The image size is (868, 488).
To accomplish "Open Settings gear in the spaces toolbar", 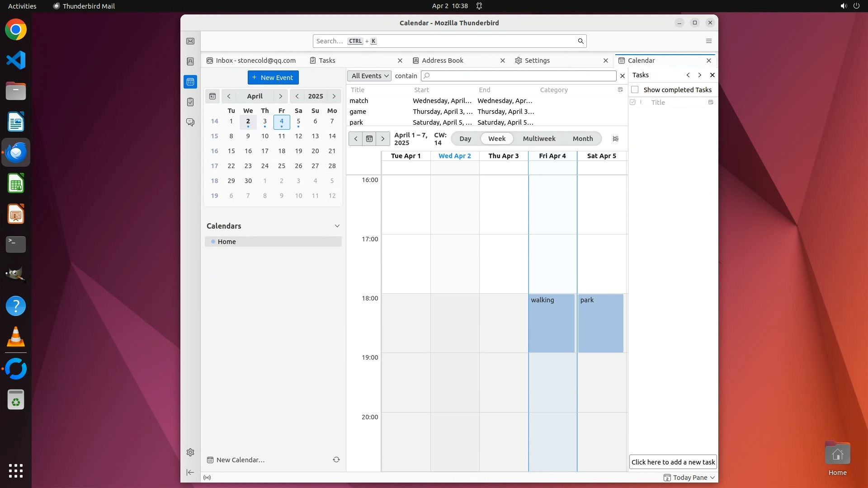I will (190, 452).
